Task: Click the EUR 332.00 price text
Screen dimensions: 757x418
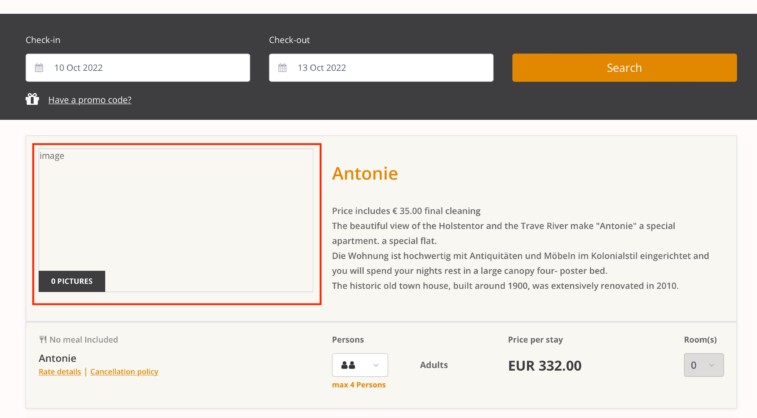Action: [545, 366]
